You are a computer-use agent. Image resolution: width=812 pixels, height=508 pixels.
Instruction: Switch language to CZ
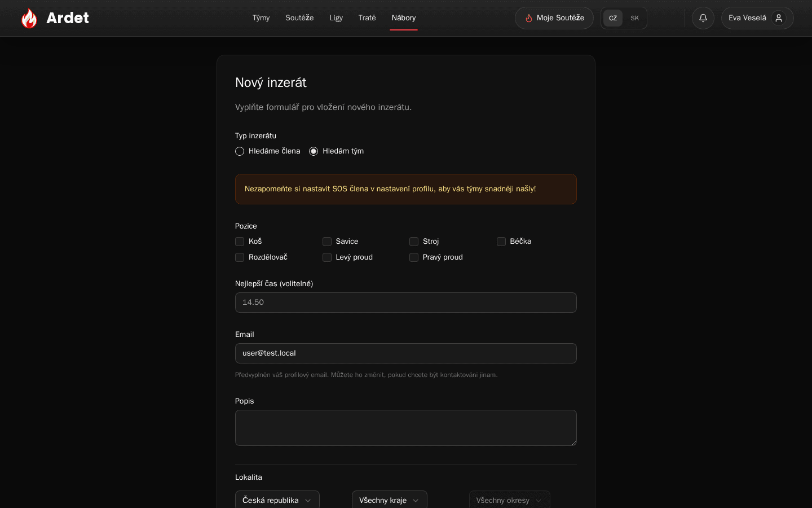tap(613, 18)
